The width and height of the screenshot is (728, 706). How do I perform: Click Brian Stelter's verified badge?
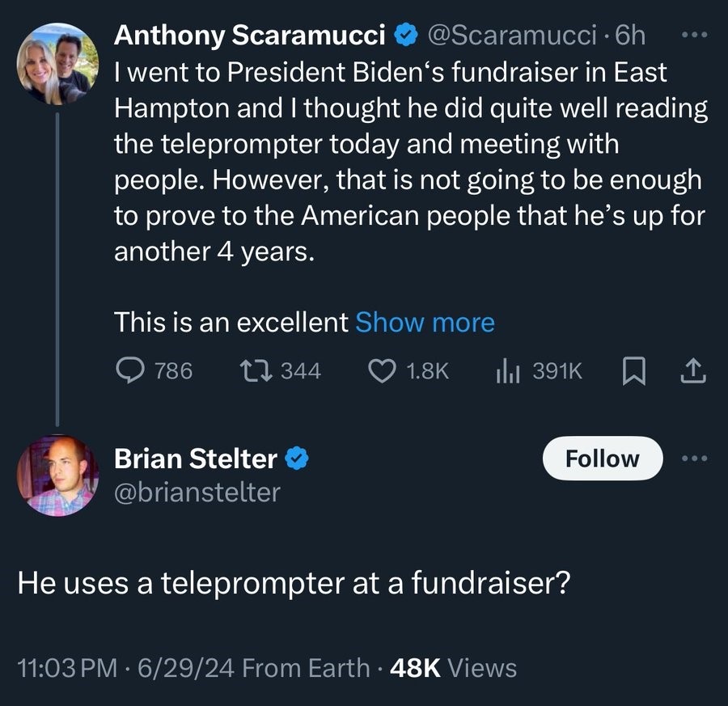click(x=296, y=459)
